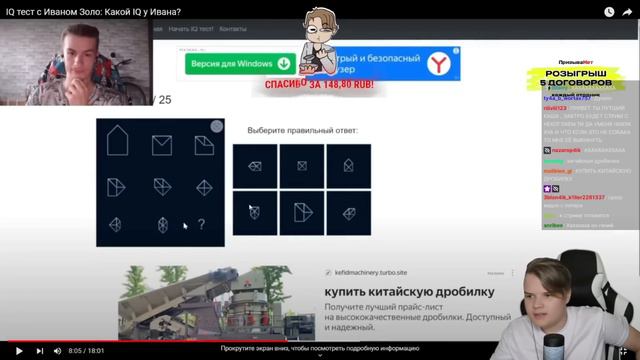The image size is (640, 360).
Task: Click the green 'Версия для Windows' button
Action: tap(240, 64)
